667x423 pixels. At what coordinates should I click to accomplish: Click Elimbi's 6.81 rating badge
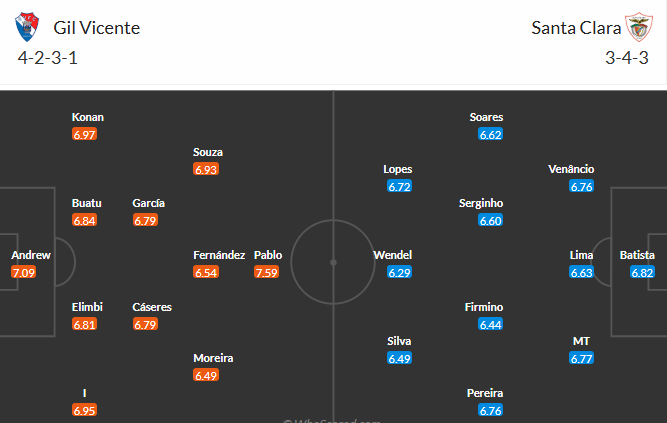84,324
